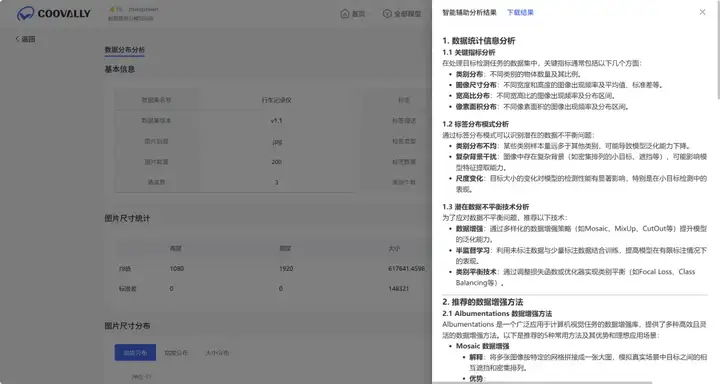Click subheading 1.1 关键指标分析
720x384 pixels.
click(468, 52)
